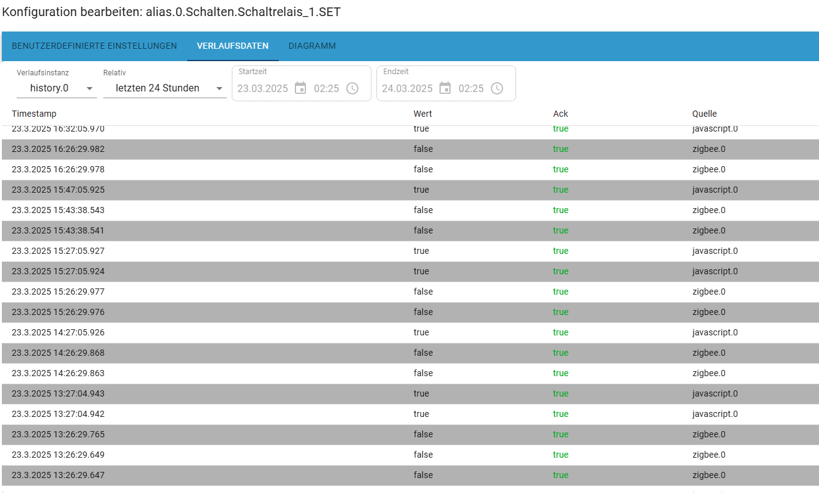Click Quelle zigbee.0 in the 14:26:29.868 row
This screenshot has width=819, height=504.
tap(709, 353)
